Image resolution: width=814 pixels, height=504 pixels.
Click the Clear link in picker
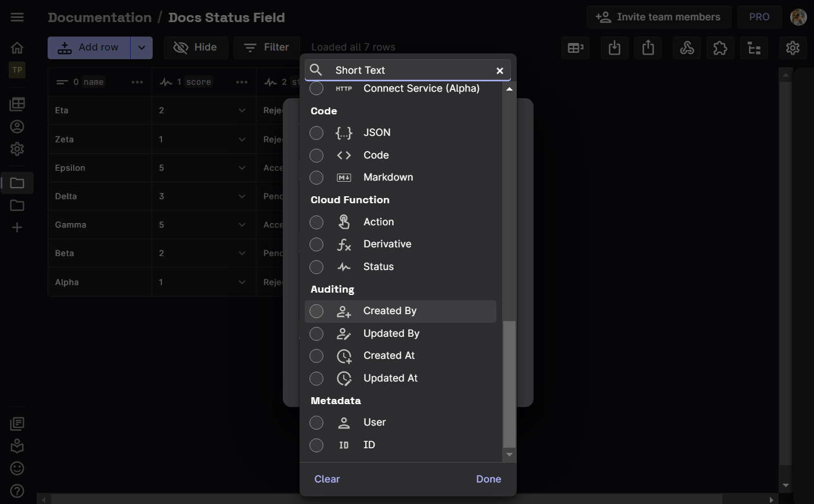[x=327, y=479]
